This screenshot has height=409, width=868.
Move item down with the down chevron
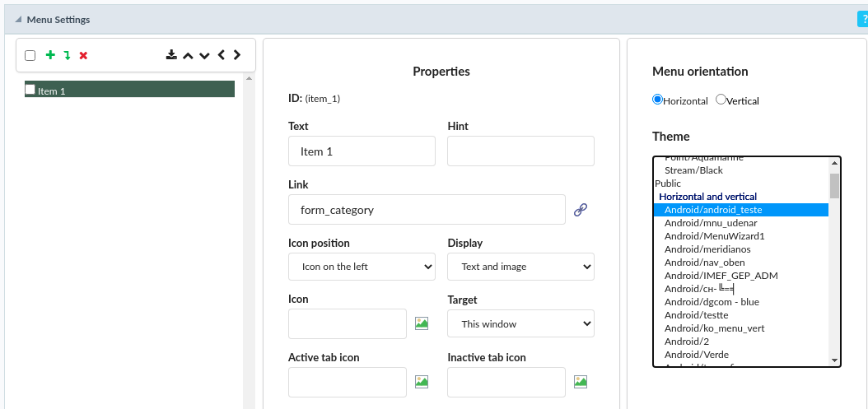pos(204,55)
